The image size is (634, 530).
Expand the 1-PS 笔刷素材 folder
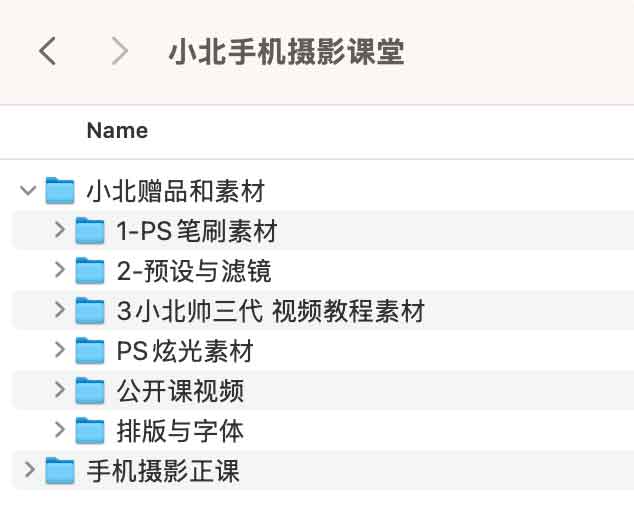click(x=60, y=231)
